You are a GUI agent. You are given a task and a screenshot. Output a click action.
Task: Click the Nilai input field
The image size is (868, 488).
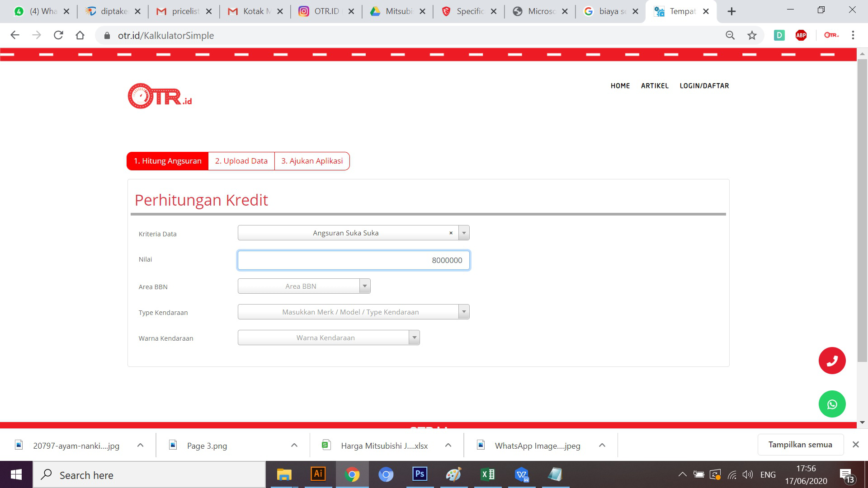coord(354,260)
